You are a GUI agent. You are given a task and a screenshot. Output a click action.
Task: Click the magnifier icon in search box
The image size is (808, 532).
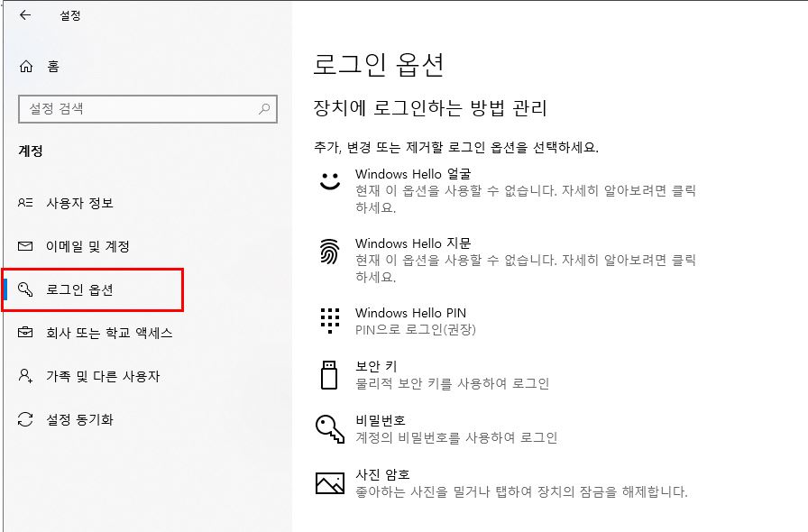tap(264, 109)
